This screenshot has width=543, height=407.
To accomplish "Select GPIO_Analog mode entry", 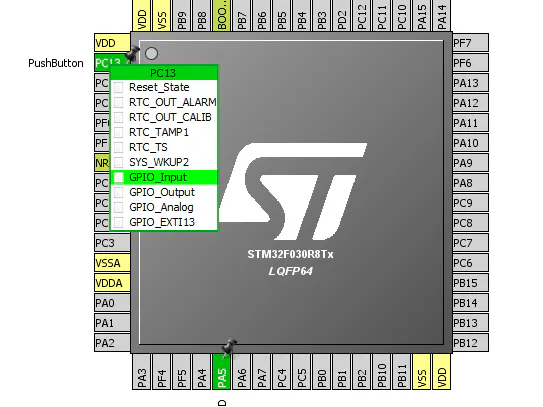I will click(x=164, y=207).
